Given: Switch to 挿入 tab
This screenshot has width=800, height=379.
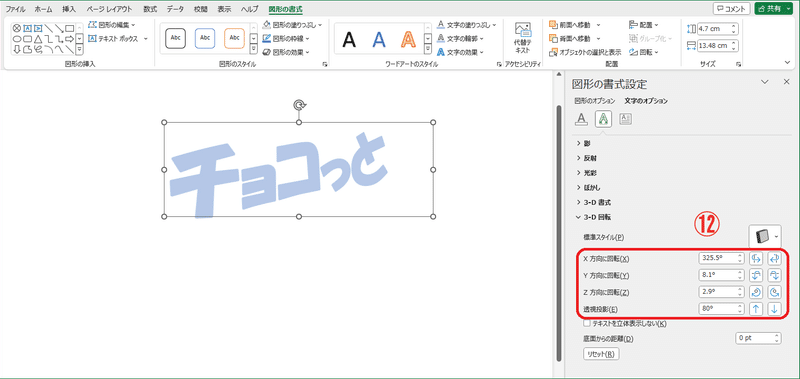Looking at the screenshot, I should click(x=70, y=9).
